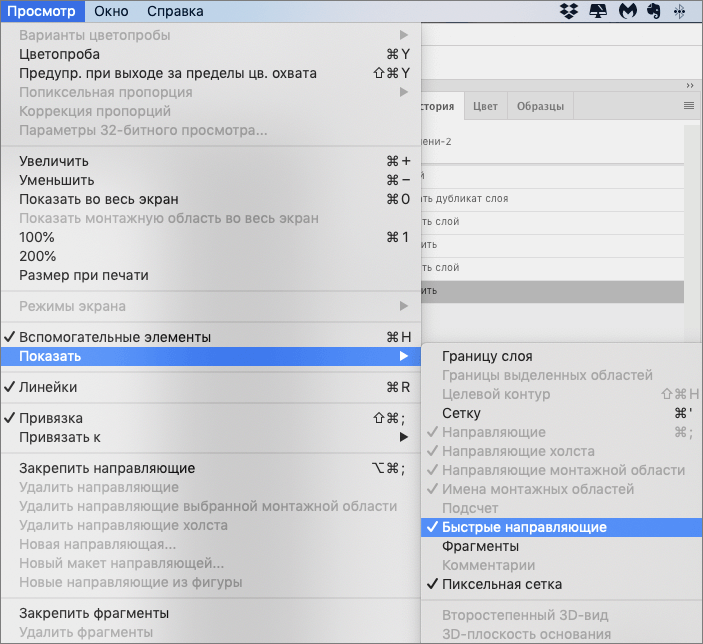Switch to the Цвет tab
Viewport: 703px width, 644px height.
tap(486, 106)
